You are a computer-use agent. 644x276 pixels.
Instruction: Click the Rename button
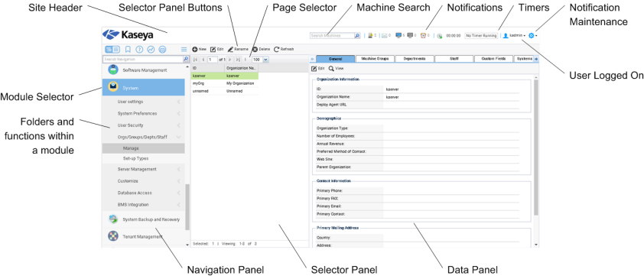click(x=238, y=49)
